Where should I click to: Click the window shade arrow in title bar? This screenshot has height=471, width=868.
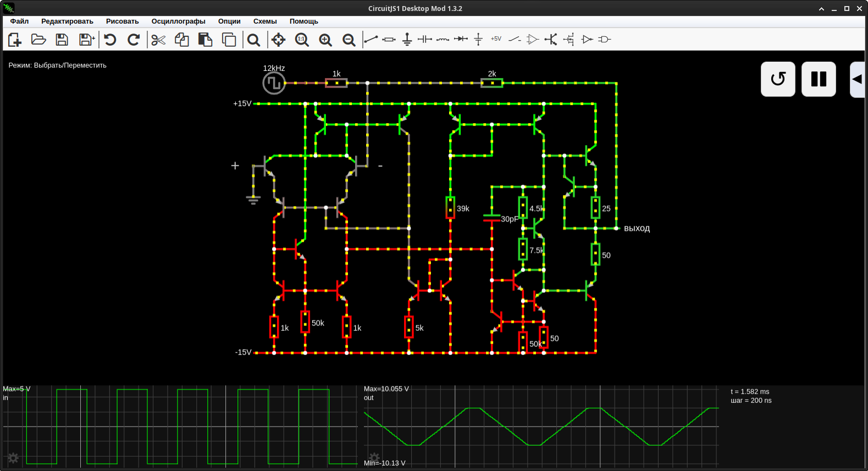pyautogui.click(x=821, y=9)
